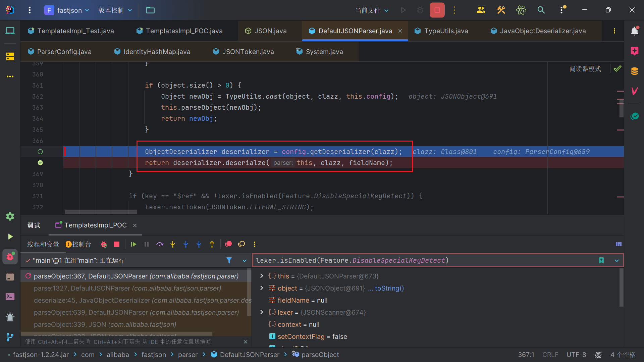The width and height of the screenshot is (644, 362).
Task: Open the project folder icon in title bar
Action: pos(150,10)
